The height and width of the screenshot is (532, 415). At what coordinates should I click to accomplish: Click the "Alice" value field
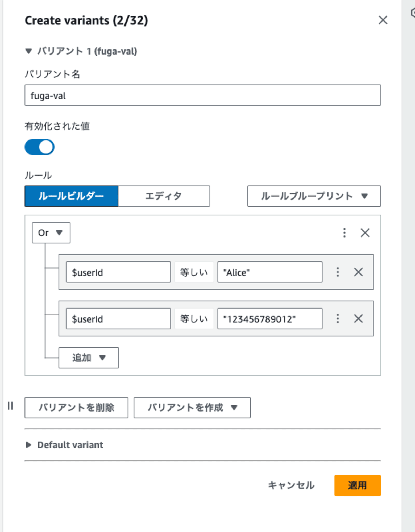coord(270,272)
